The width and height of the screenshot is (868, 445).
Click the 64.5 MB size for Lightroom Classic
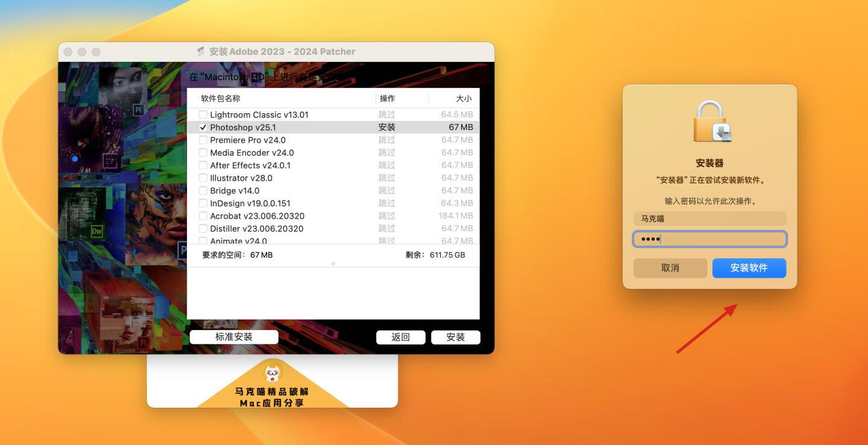(x=457, y=114)
